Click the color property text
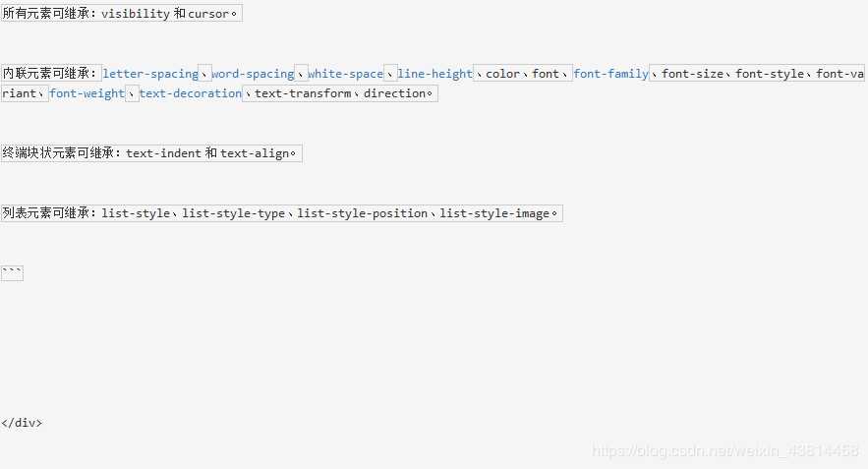This screenshot has width=868, height=469. click(502, 74)
